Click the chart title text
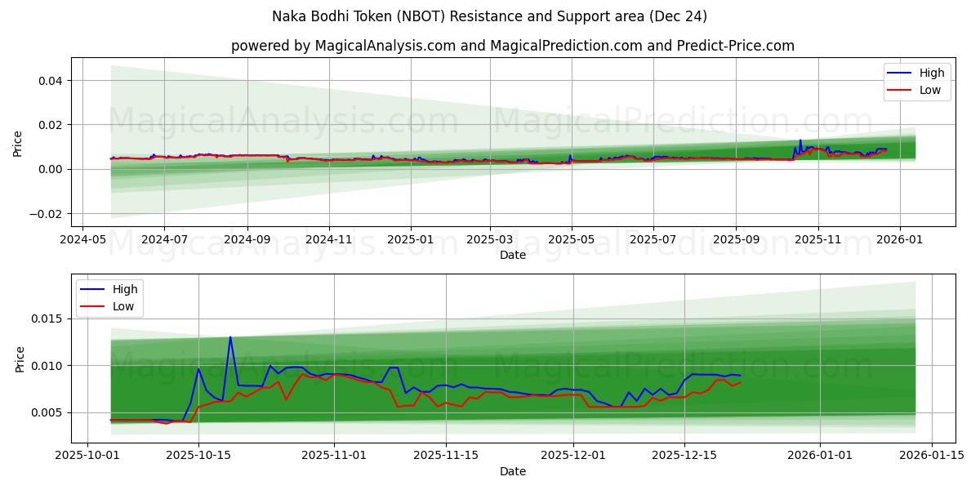The height and width of the screenshot is (490, 980). pyautogui.click(x=490, y=13)
